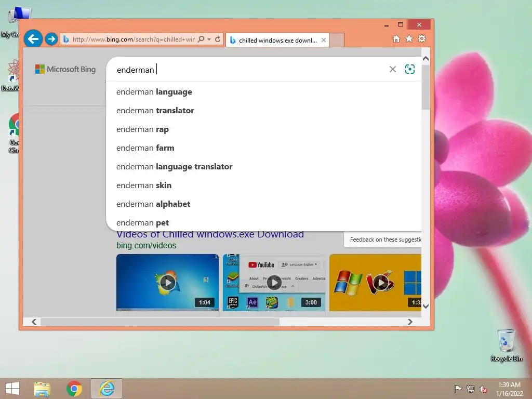Click the horizontal scrollbar thumb
The image size is (532, 399).
(x=160, y=322)
